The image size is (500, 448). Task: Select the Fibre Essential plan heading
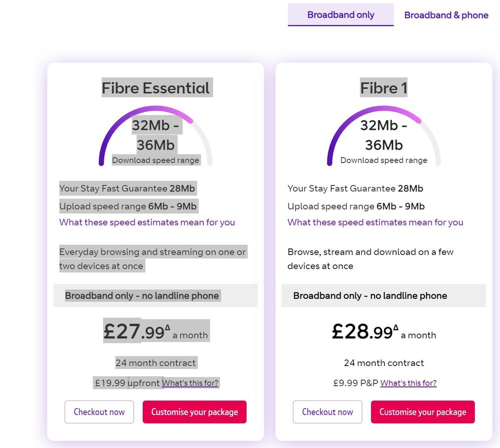156,88
